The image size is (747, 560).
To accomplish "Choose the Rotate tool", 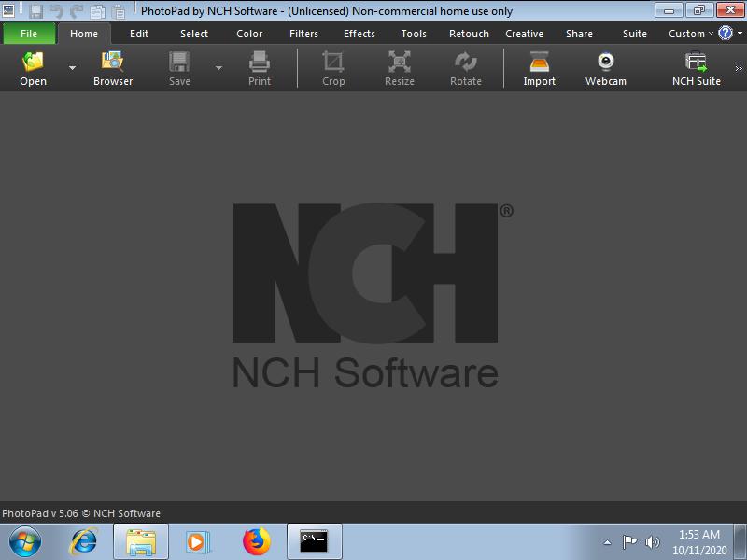I will (466, 68).
